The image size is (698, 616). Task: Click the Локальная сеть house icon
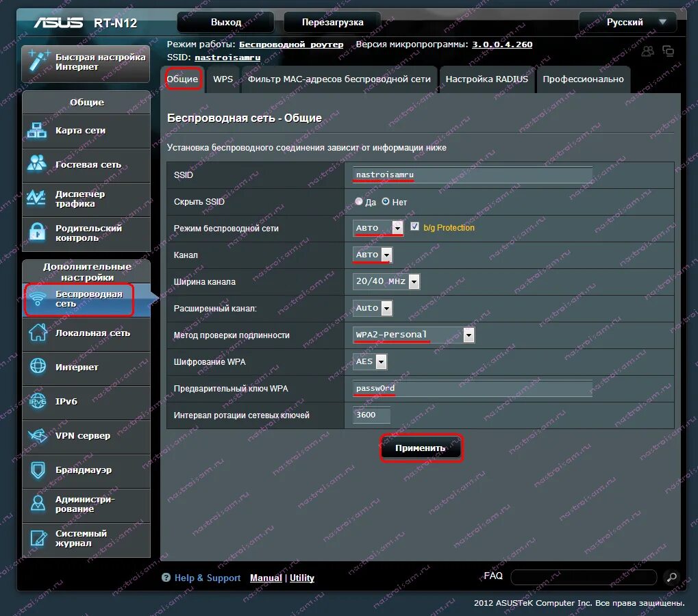38,332
